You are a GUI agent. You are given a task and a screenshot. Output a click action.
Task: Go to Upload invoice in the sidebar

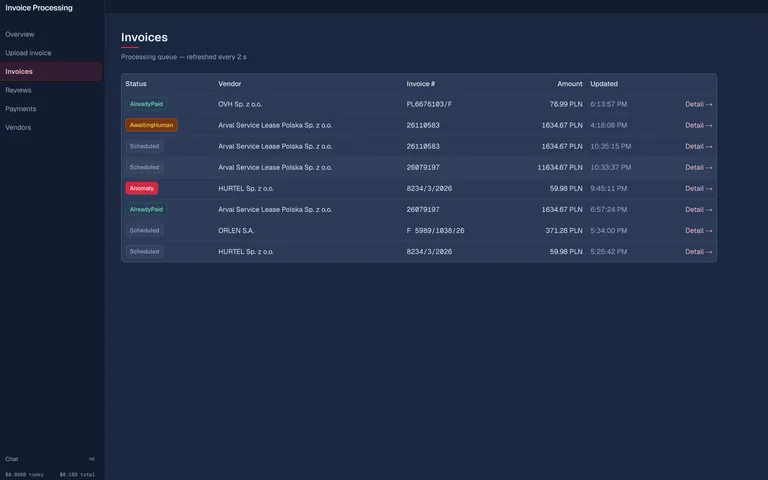[x=28, y=53]
